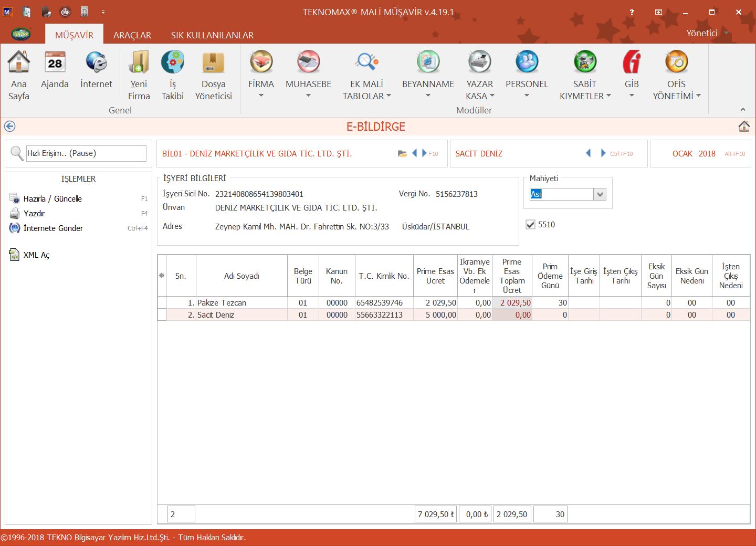
Task: Click the XML Aç icon
Action: click(x=15, y=255)
